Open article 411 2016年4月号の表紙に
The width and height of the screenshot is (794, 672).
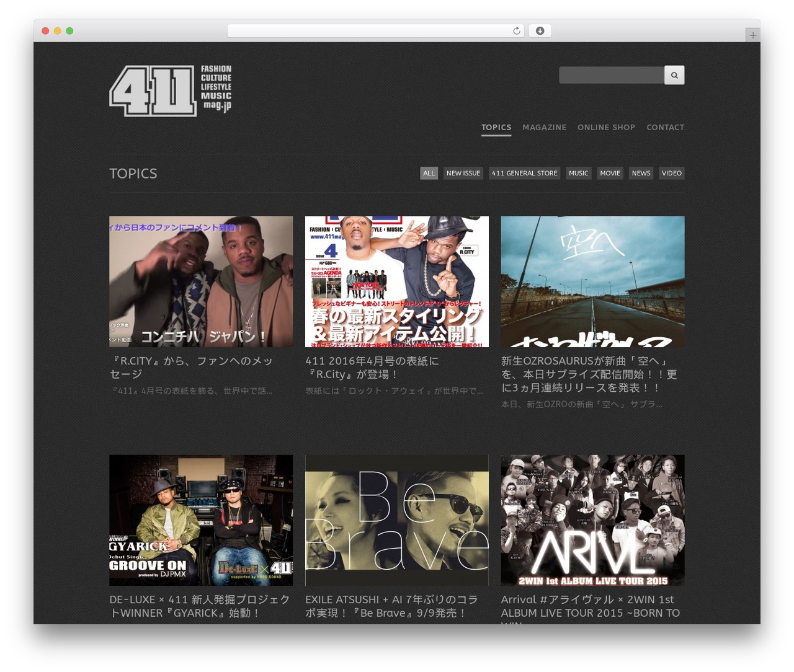pos(372,368)
